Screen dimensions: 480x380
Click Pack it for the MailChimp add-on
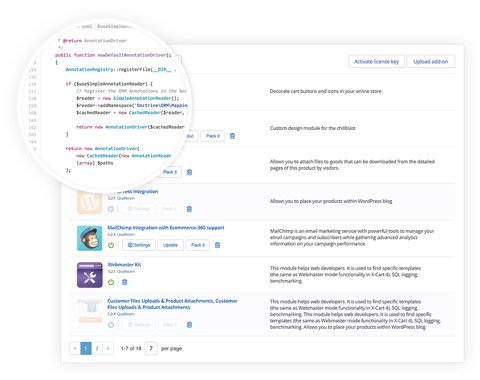[198, 245]
